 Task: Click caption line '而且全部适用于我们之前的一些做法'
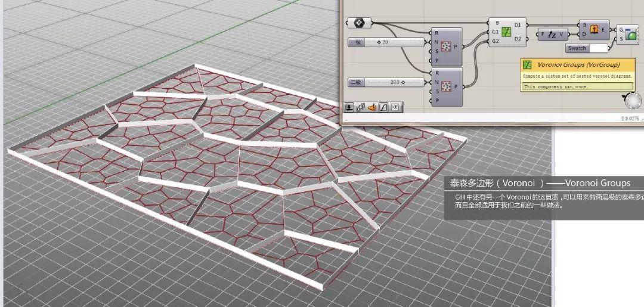click(508, 205)
